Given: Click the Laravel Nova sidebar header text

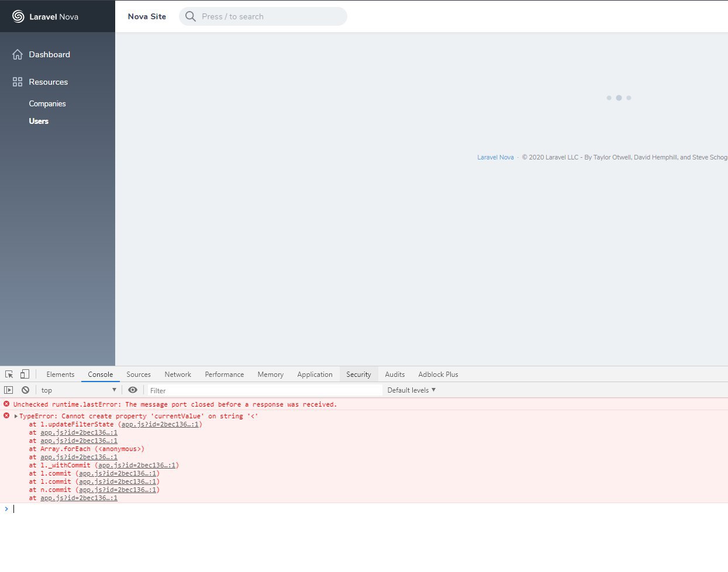Looking at the screenshot, I should (54, 17).
